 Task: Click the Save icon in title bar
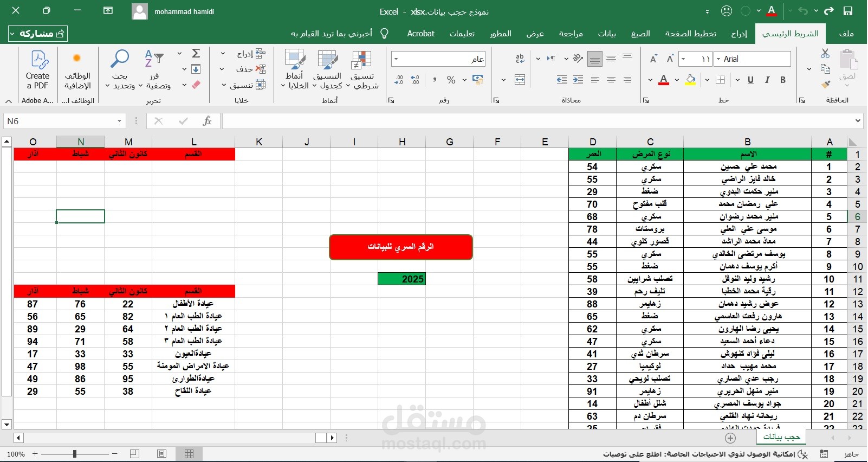coord(848,11)
